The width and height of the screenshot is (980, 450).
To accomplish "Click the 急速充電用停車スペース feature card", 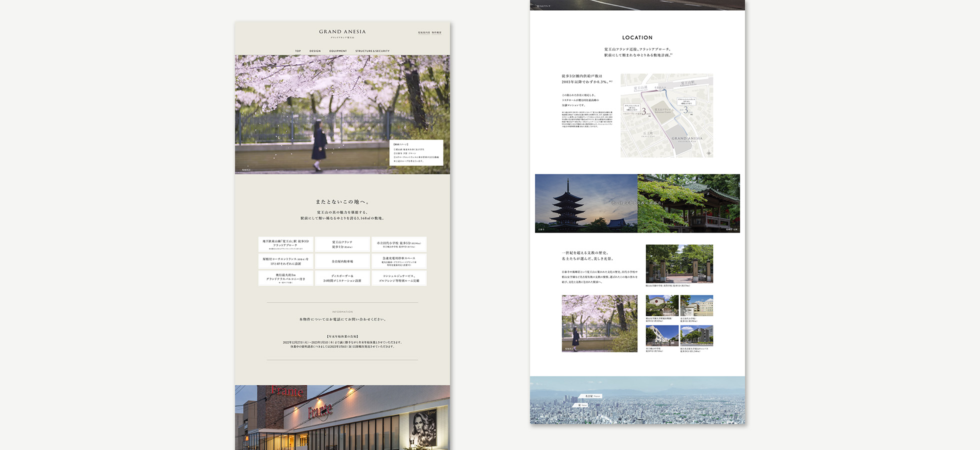I will click(x=399, y=261).
